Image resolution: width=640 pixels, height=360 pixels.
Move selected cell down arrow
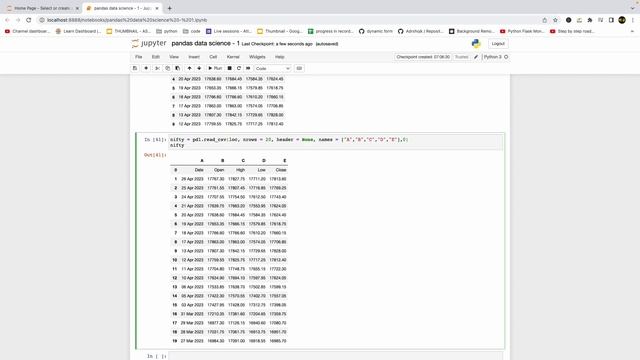[199, 68]
